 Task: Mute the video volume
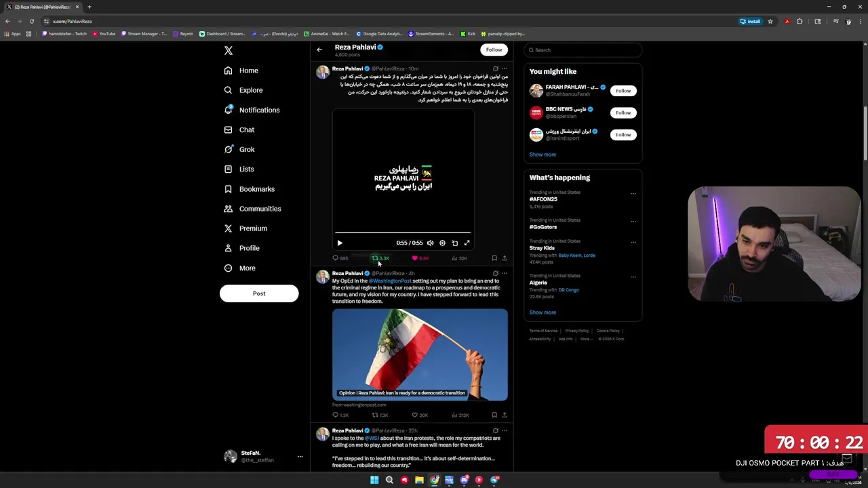(x=430, y=243)
